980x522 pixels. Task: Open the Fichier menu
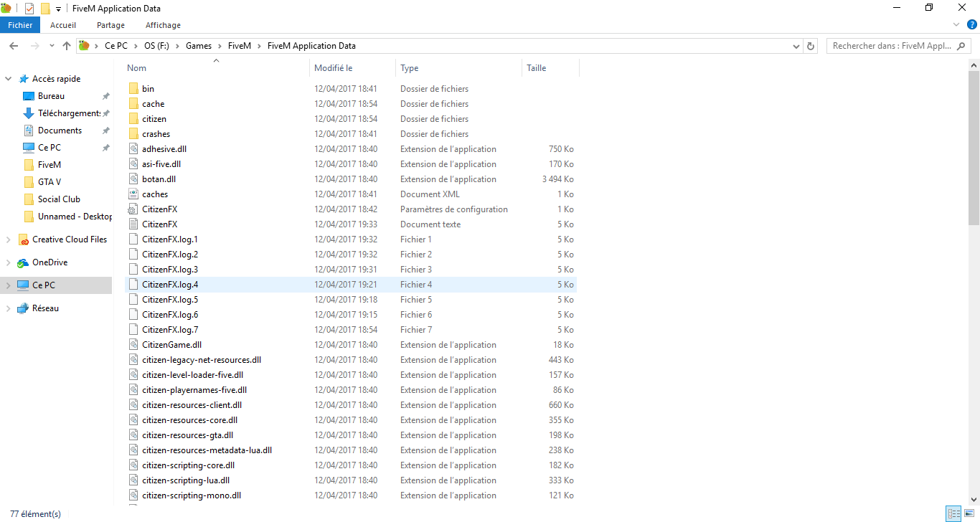pyautogui.click(x=20, y=25)
